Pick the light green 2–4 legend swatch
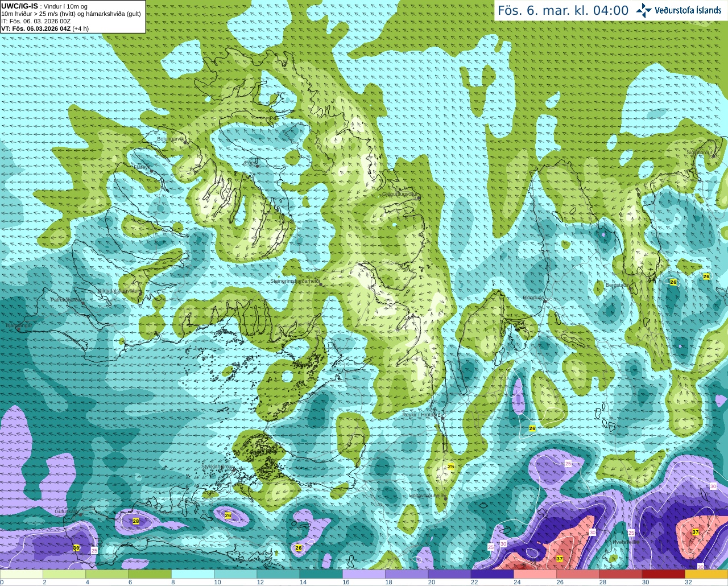This screenshot has height=586, width=728. click(x=64, y=574)
